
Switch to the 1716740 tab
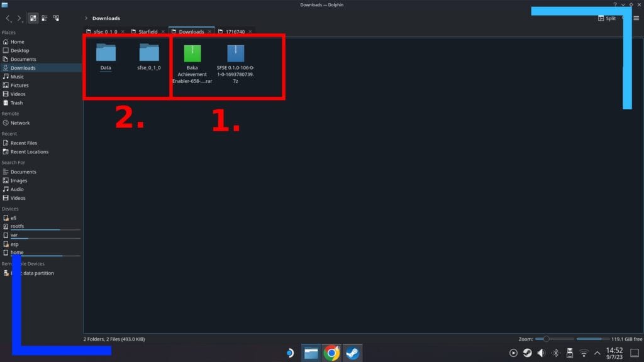(234, 31)
